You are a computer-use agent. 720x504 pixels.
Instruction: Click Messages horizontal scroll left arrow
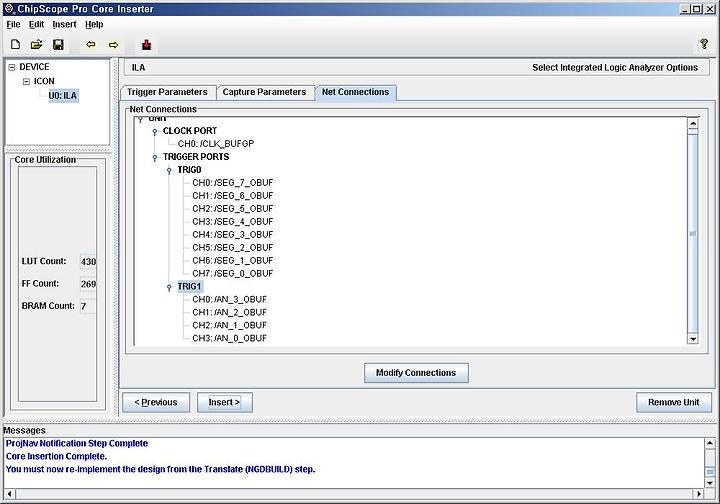(10, 494)
